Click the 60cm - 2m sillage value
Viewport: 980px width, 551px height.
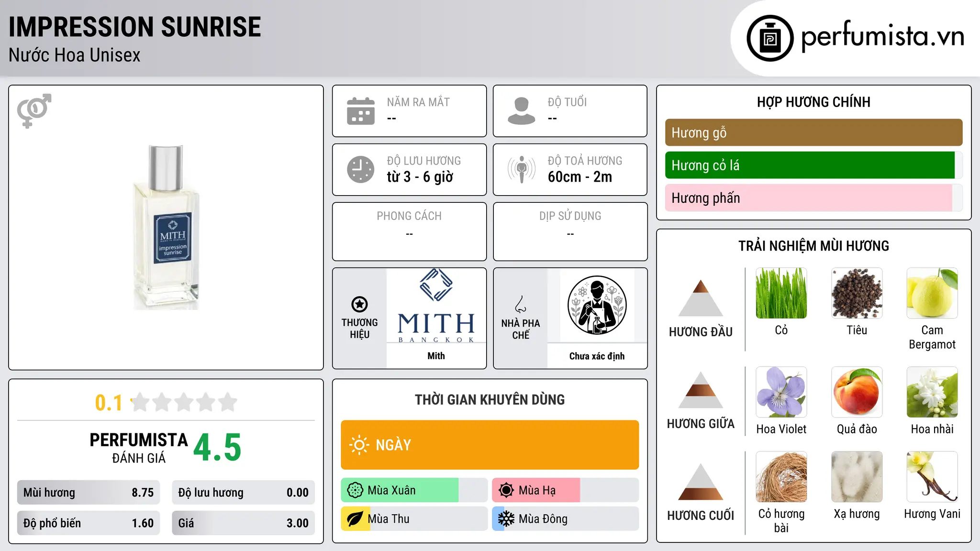[x=580, y=177]
